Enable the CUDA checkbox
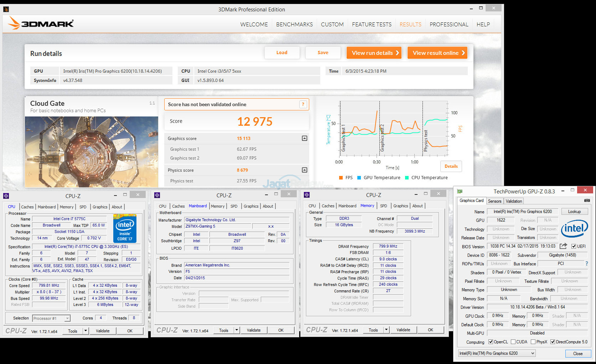Viewport: 596px width, 364px height. [x=513, y=342]
